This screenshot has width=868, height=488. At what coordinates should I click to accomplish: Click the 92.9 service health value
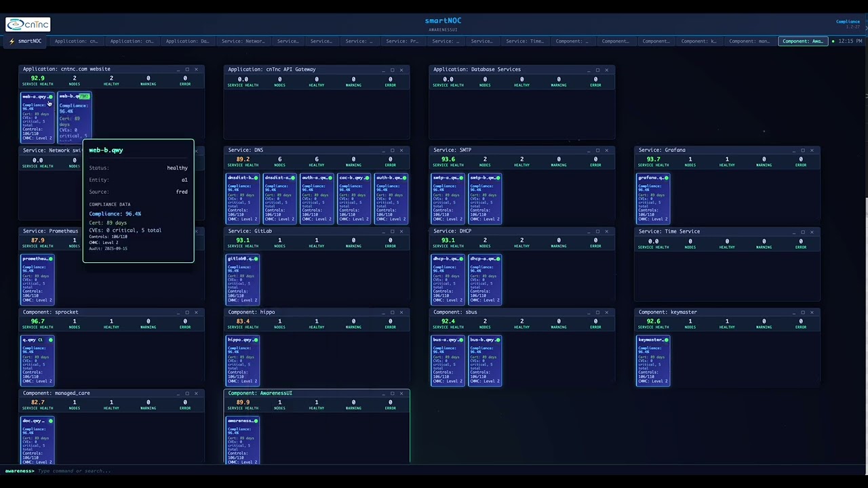click(37, 79)
